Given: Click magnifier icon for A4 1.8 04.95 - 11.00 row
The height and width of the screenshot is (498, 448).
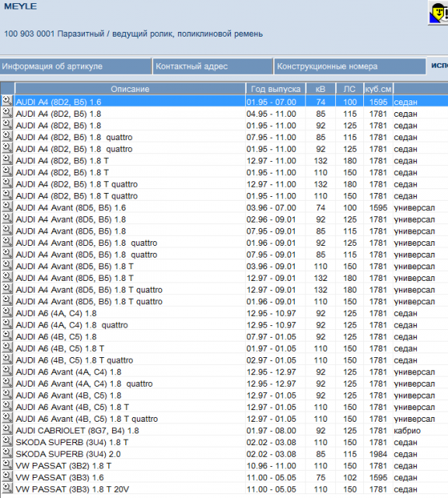Looking at the screenshot, I should click(7, 113).
